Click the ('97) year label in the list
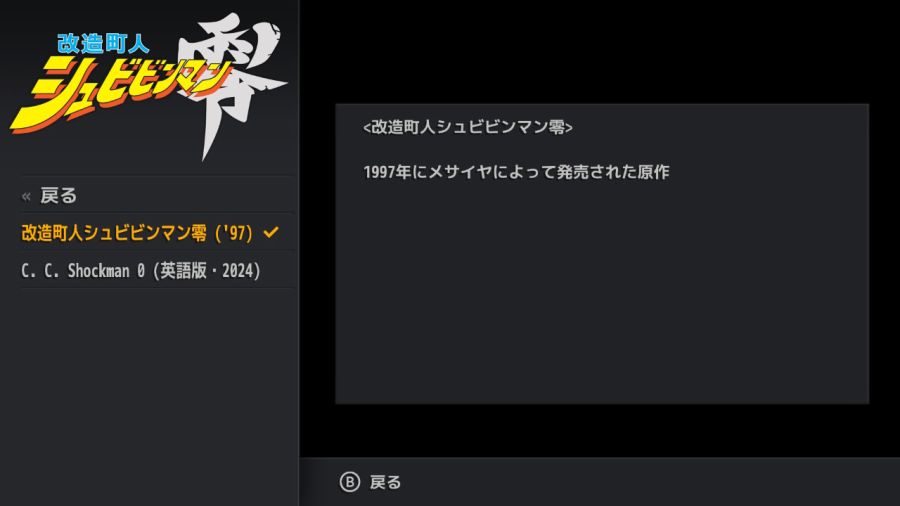900x506 pixels. (233, 233)
